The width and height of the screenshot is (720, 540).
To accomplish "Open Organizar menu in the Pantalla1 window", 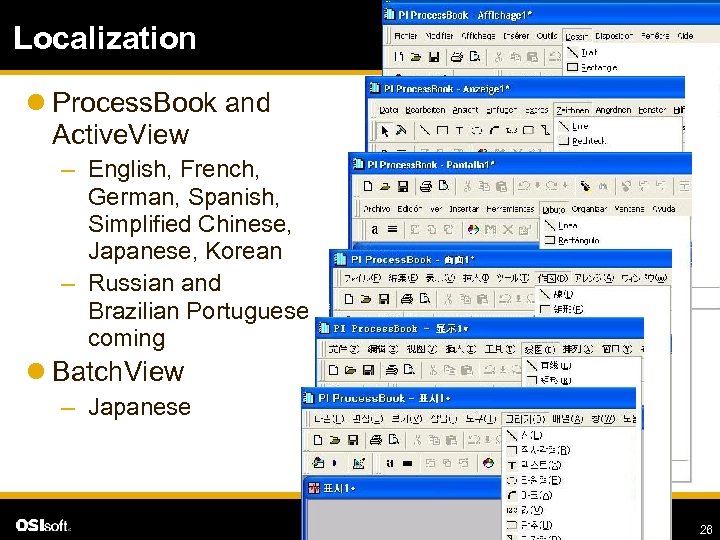I will pyautogui.click(x=589, y=209).
